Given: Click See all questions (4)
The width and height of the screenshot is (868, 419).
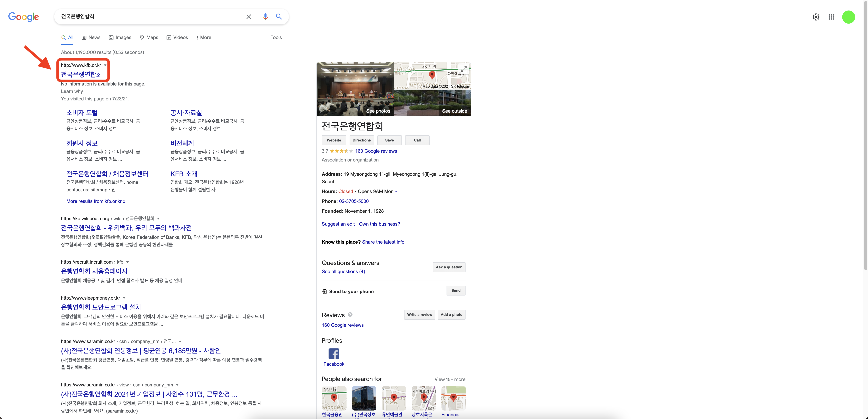Looking at the screenshot, I should point(343,271).
